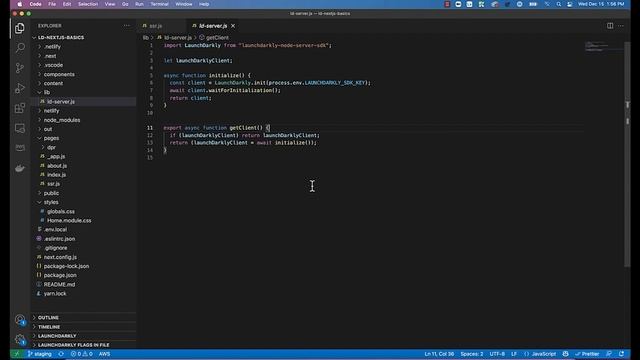Viewport: 640px width, 360px height.
Task: Expand the OUTLINE section
Action: 48,318
